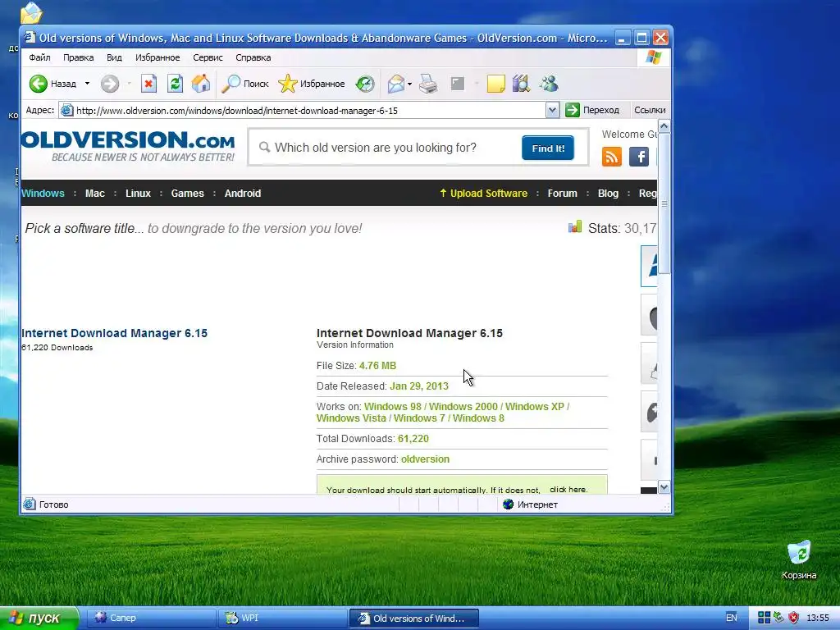Click the yellow note toolbar icon

click(x=495, y=84)
